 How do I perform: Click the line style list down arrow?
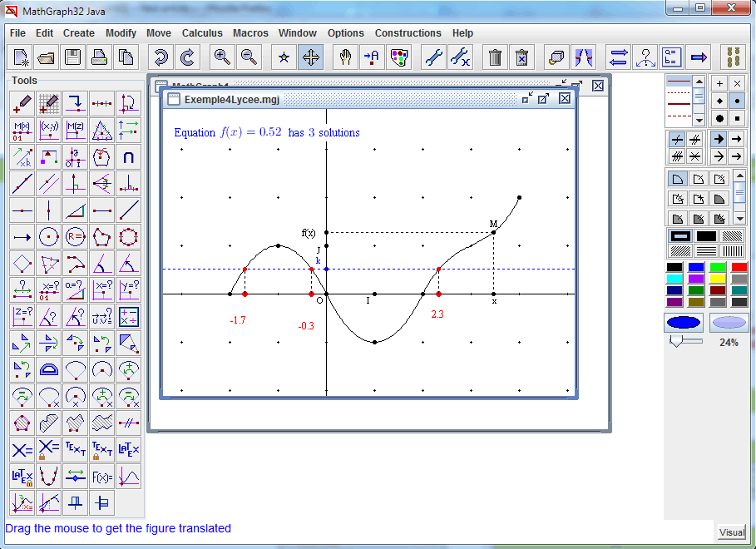pos(699,119)
